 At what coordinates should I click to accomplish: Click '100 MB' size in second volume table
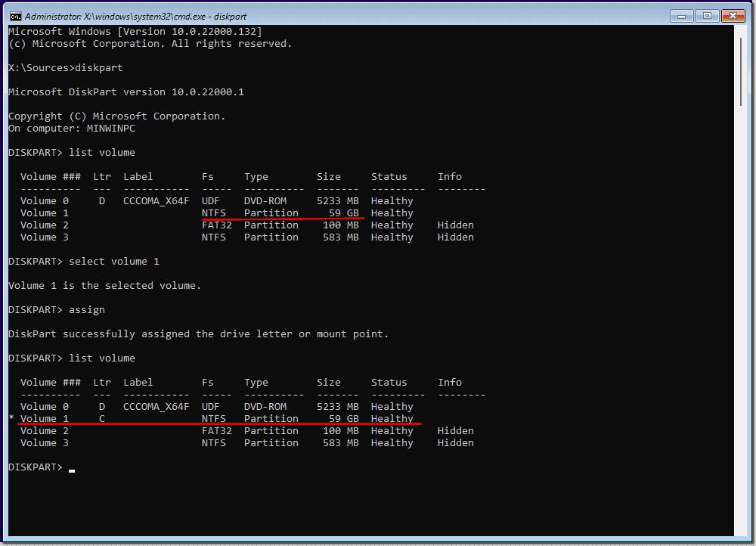(x=341, y=430)
